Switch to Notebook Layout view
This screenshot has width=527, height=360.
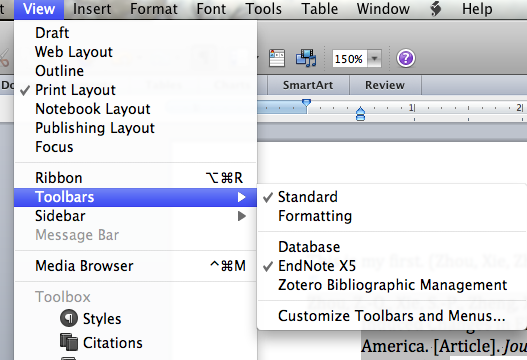click(135, 109)
